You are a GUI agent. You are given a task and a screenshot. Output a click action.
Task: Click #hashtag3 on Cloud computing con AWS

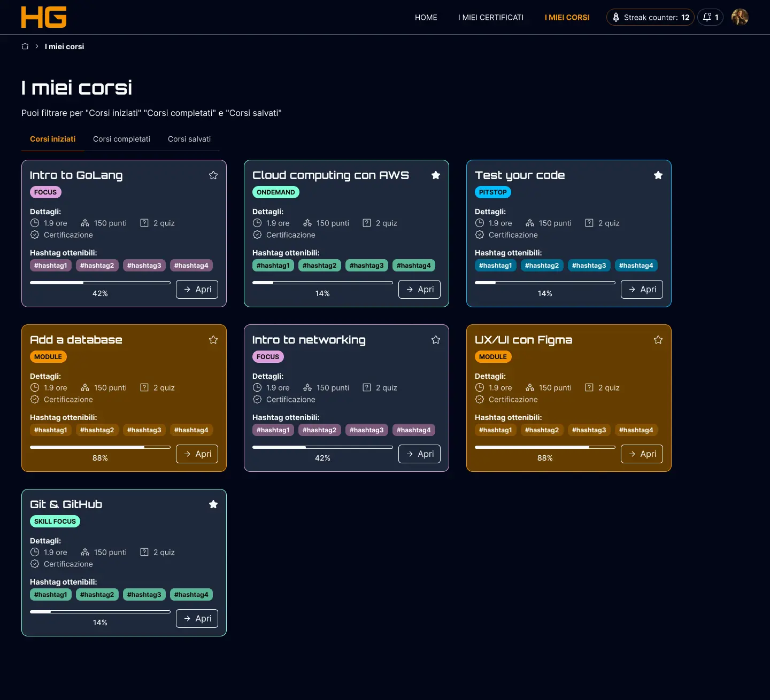point(366,266)
